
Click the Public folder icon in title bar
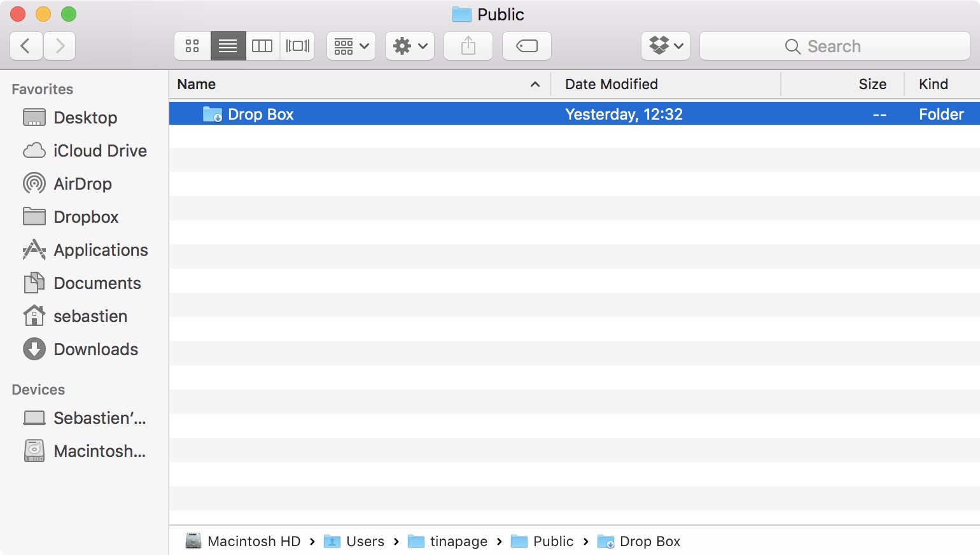pyautogui.click(x=461, y=14)
